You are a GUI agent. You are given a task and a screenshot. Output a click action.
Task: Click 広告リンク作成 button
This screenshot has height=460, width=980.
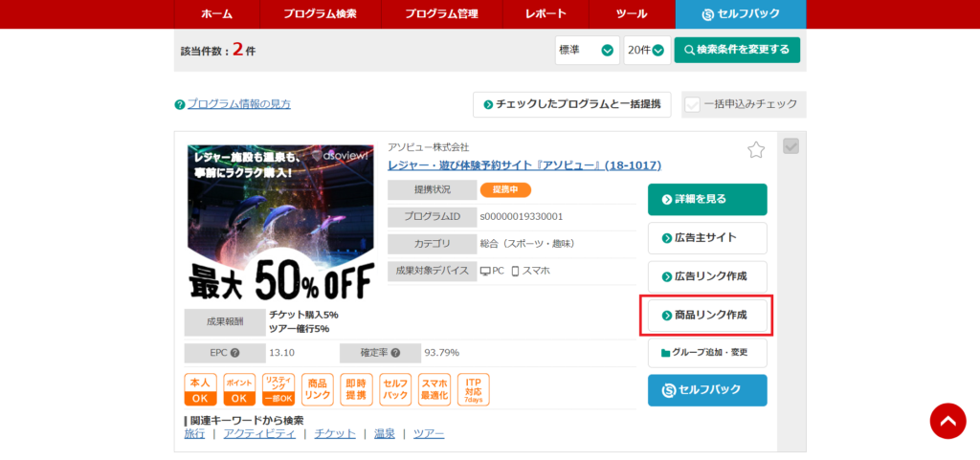[707, 276]
